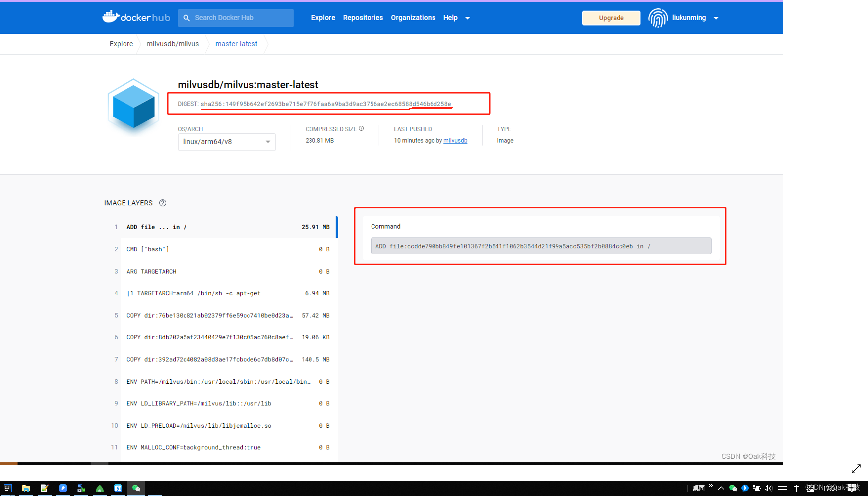Open the Repositories nav item
This screenshot has height=496, width=868.
363,18
